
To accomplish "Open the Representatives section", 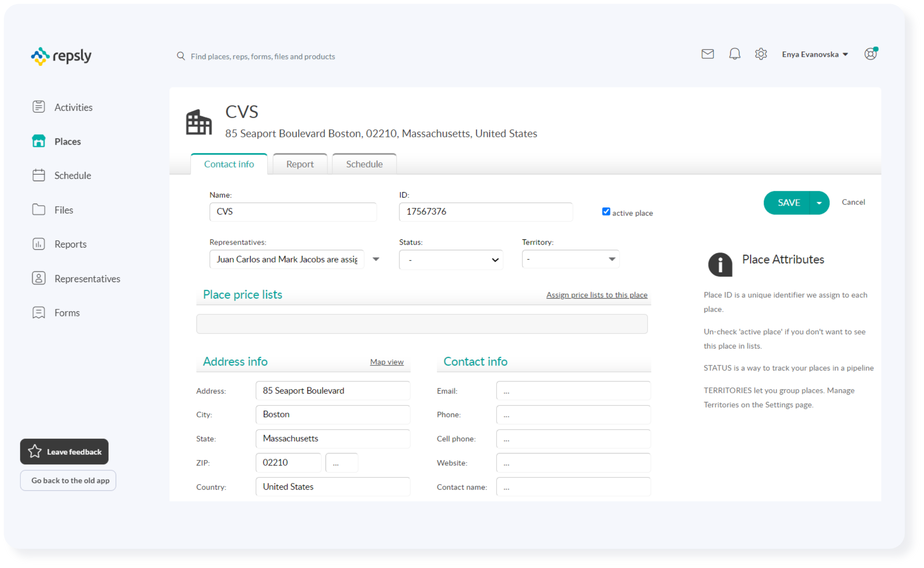I will pos(87,279).
